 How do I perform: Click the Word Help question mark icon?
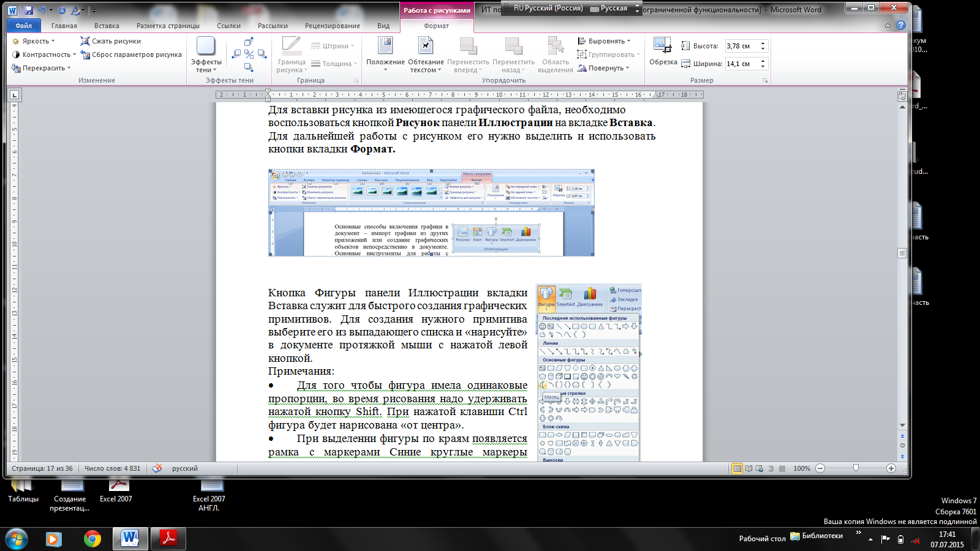click(900, 26)
